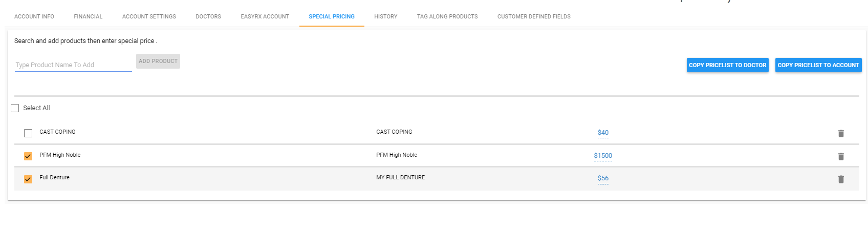Check the CAST COPING checkbox
Viewport: 868px width, 229px height.
tap(28, 133)
